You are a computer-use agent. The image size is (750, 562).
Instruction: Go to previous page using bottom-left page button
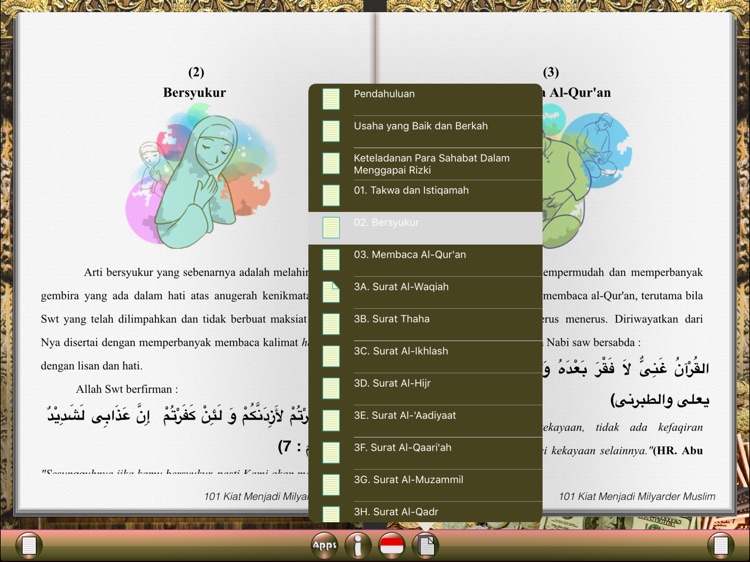(29, 545)
